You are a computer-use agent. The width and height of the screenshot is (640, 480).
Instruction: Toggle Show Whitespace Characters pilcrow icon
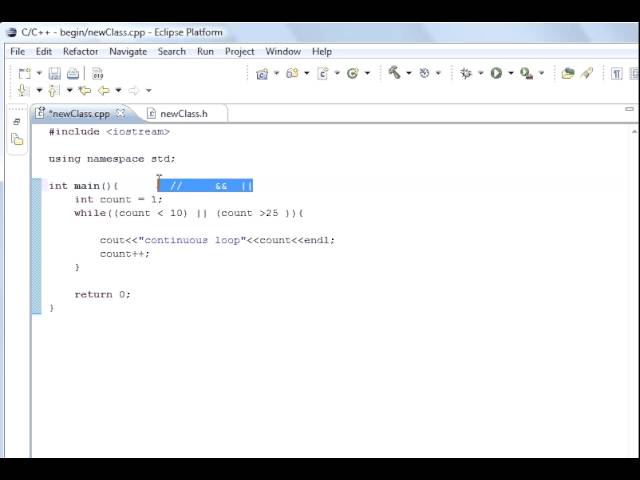click(617, 74)
